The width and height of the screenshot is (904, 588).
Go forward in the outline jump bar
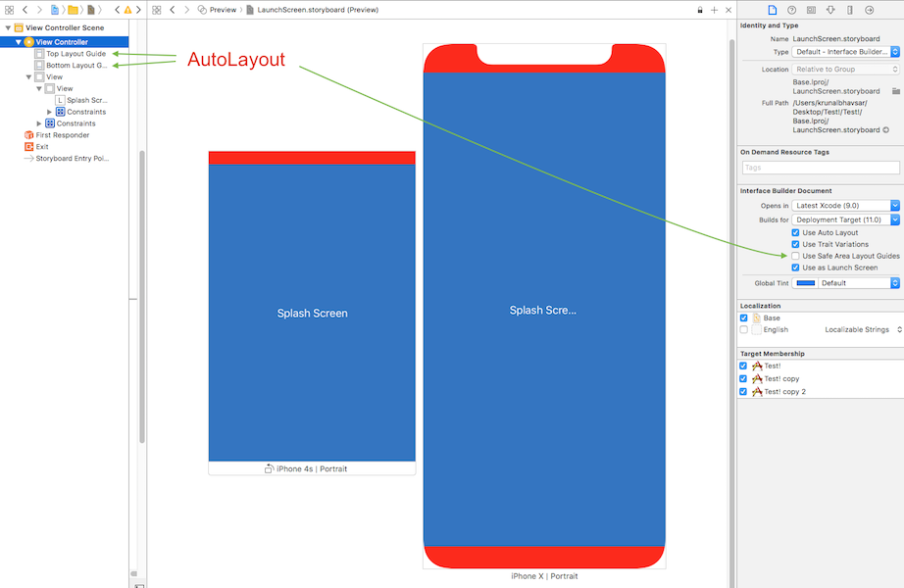(39, 10)
